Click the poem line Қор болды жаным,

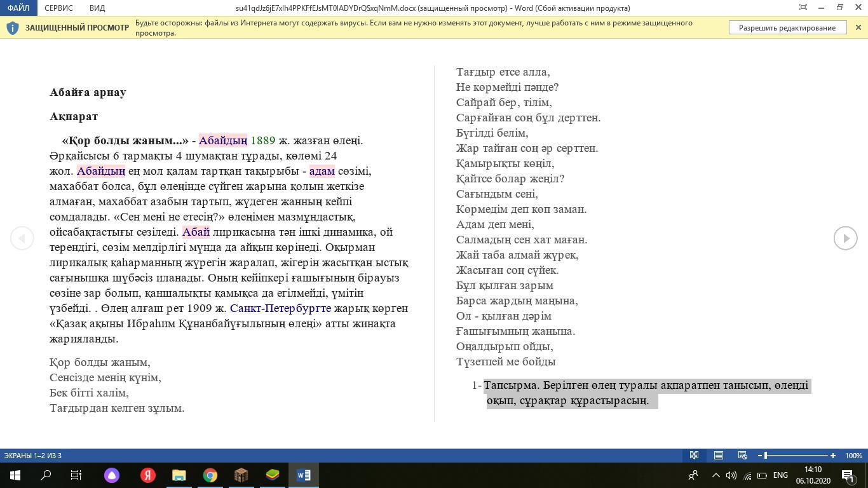(x=100, y=362)
